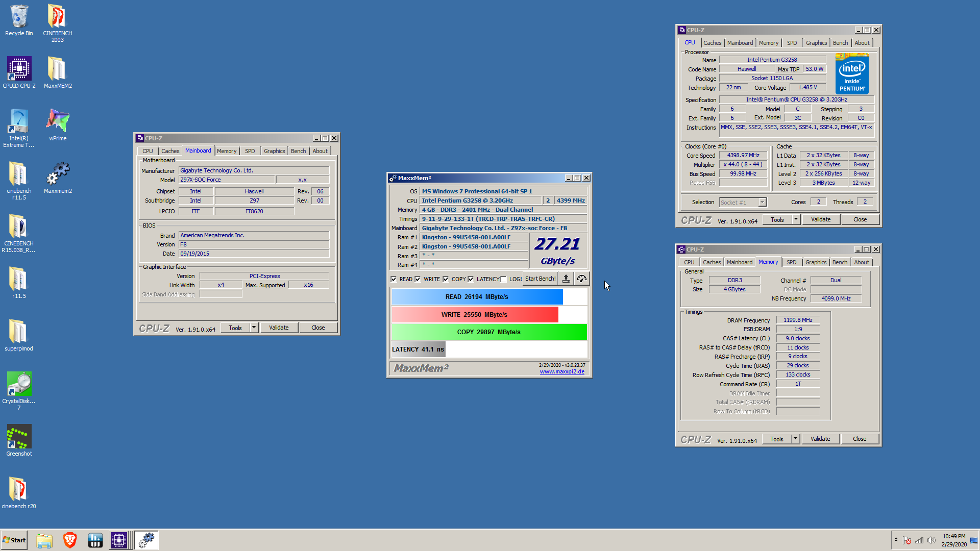Click the Intel Pentium logo in CPU-Z
The height and width of the screenshot is (551, 980).
pos(852,74)
